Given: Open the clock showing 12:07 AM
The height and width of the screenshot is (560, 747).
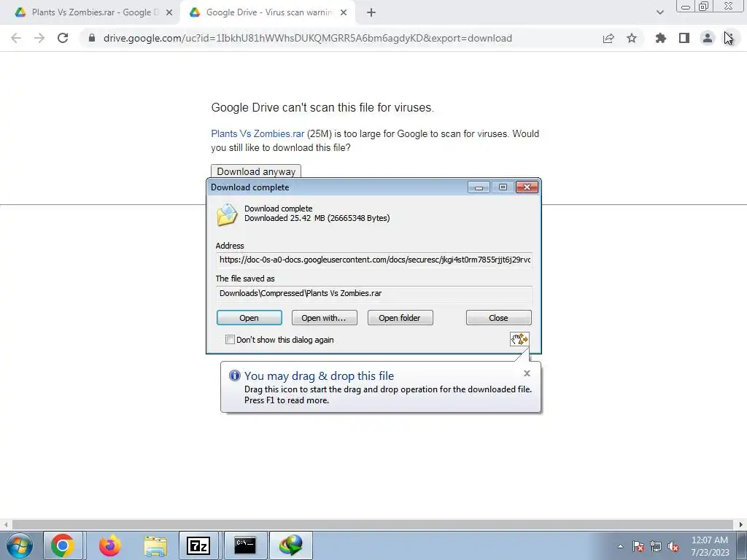Looking at the screenshot, I should click(x=710, y=546).
